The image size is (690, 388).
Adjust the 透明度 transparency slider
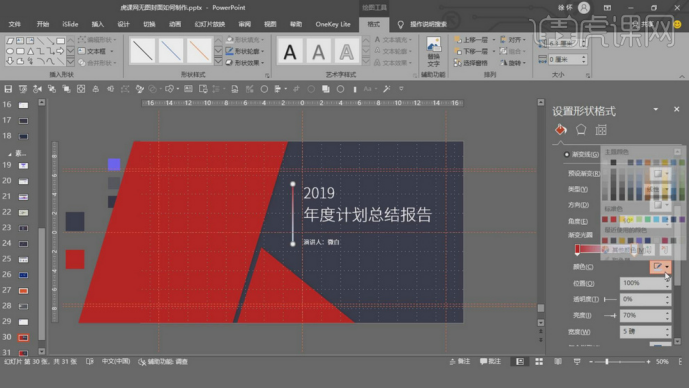point(610,300)
